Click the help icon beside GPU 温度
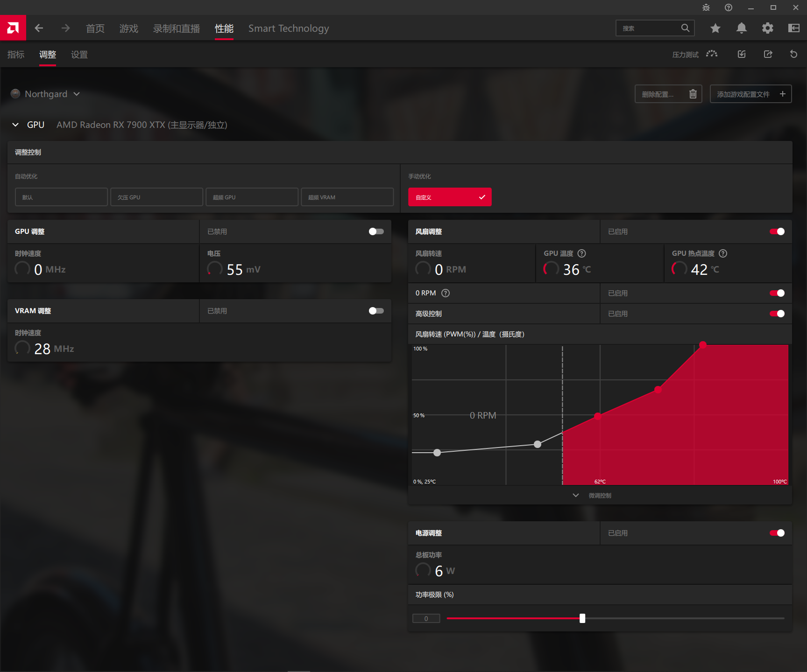The image size is (807, 672). [581, 253]
